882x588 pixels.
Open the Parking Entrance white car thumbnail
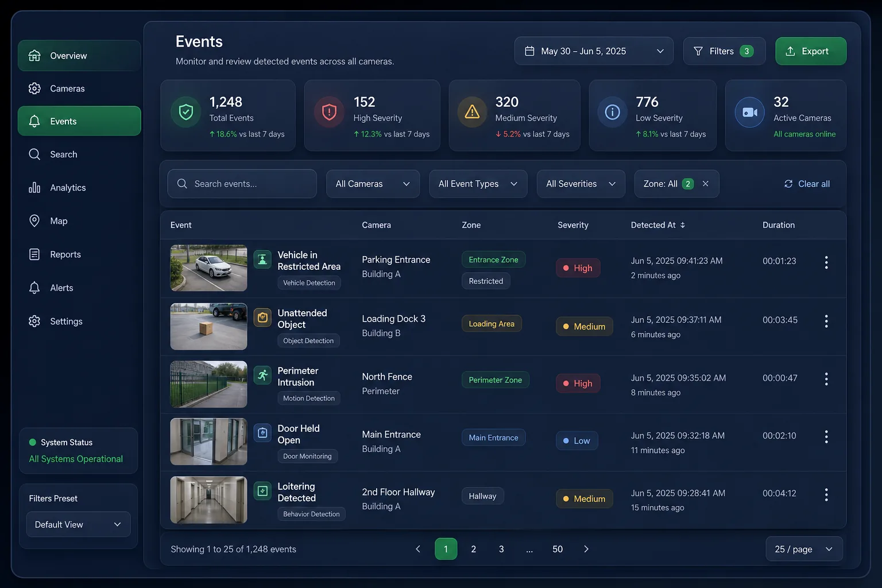(x=208, y=268)
